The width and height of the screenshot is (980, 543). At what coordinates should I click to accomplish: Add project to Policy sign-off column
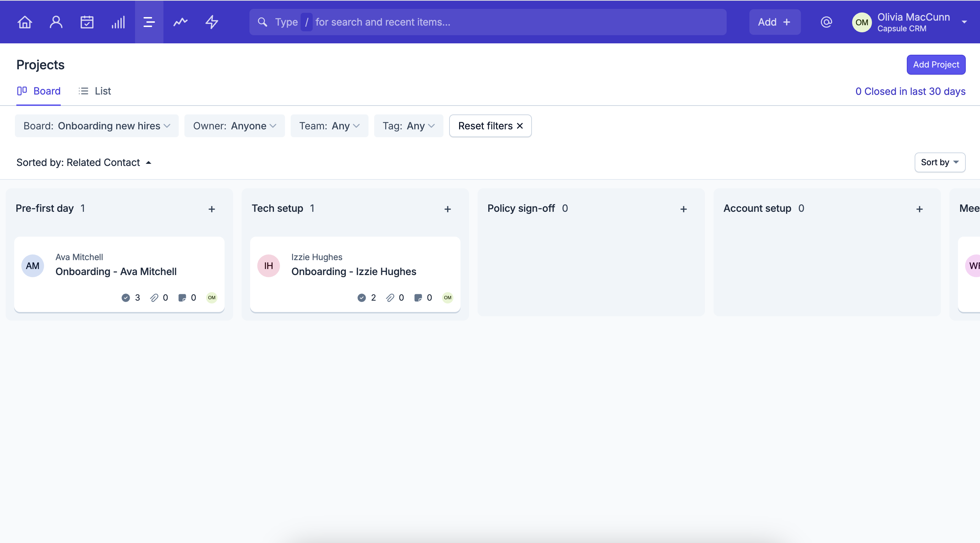684,209
